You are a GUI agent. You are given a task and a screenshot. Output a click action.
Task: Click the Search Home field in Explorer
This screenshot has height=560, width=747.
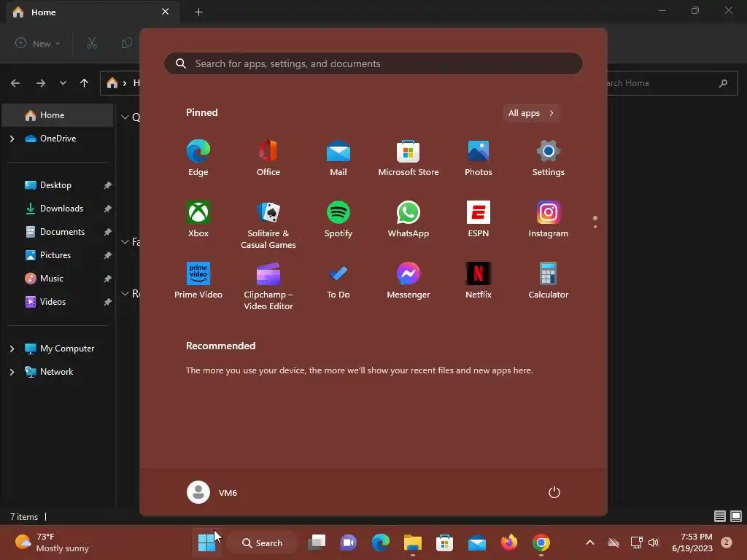[x=672, y=83]
